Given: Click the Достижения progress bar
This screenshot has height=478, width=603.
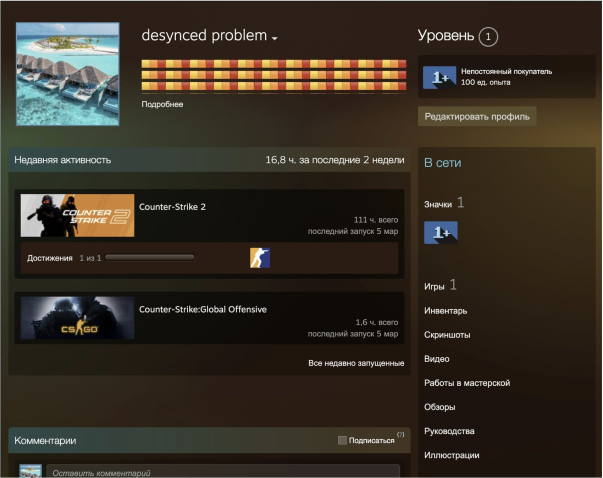Looking at the screenshot, I should click(150, 258).
